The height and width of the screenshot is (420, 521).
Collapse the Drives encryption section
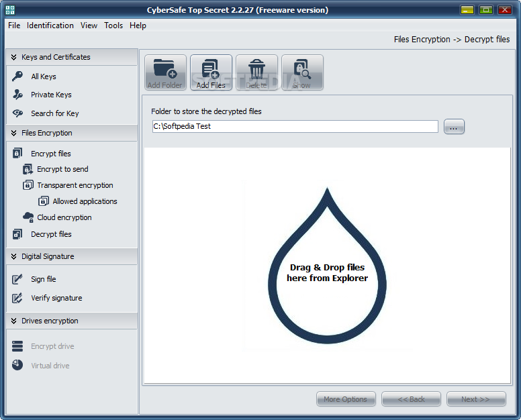pyautogui.click(x=72, y=321)
